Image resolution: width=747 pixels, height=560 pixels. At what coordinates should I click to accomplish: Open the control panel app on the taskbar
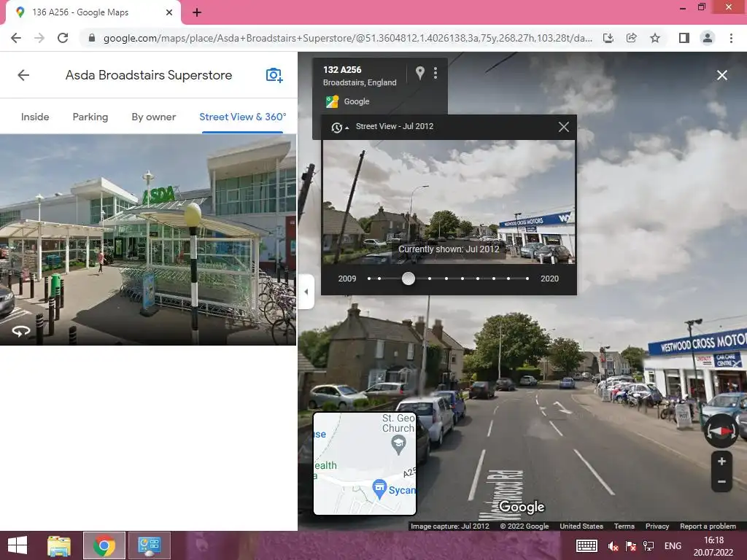click(x=149, y=545)
